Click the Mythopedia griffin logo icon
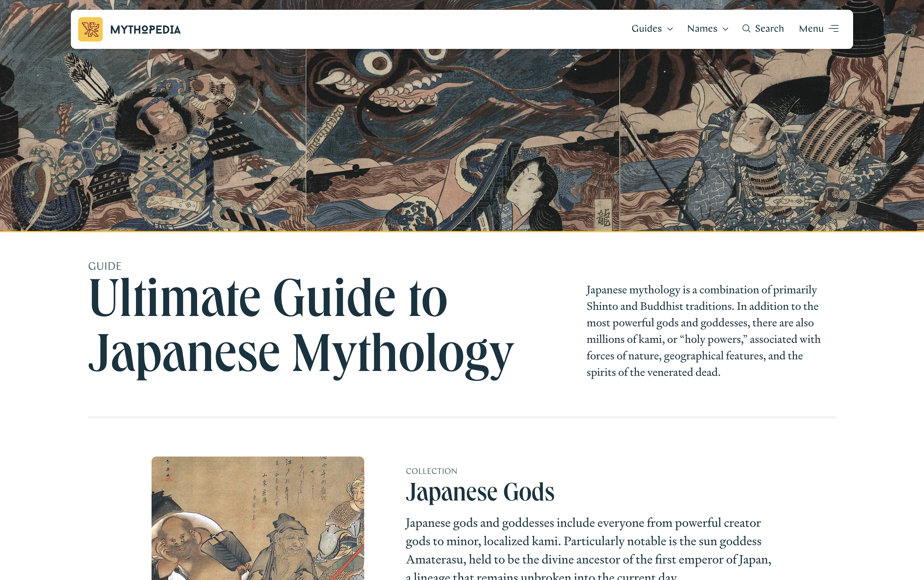924x580 pixels. tap(90, 29)
